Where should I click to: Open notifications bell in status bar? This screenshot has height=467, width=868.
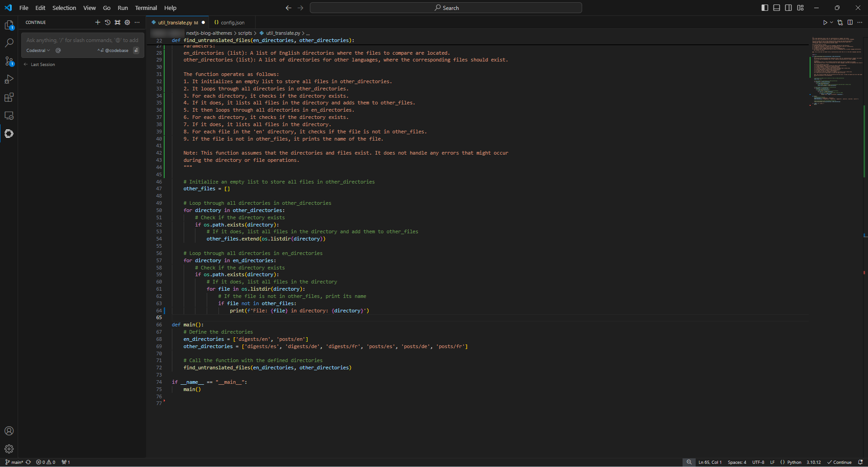[860, 462]
